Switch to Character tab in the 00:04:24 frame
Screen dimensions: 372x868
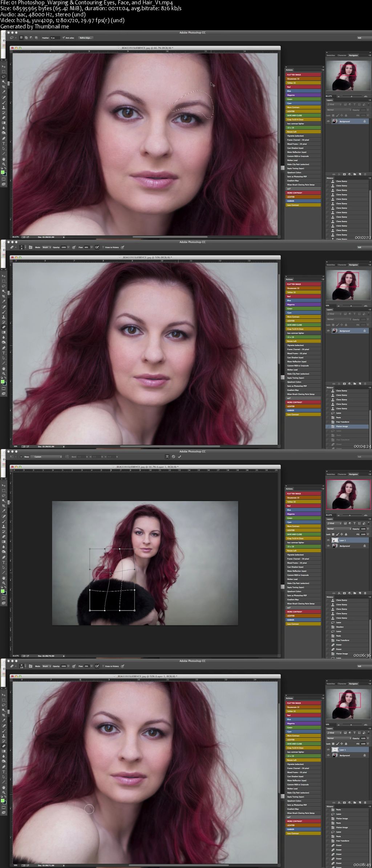342,265
